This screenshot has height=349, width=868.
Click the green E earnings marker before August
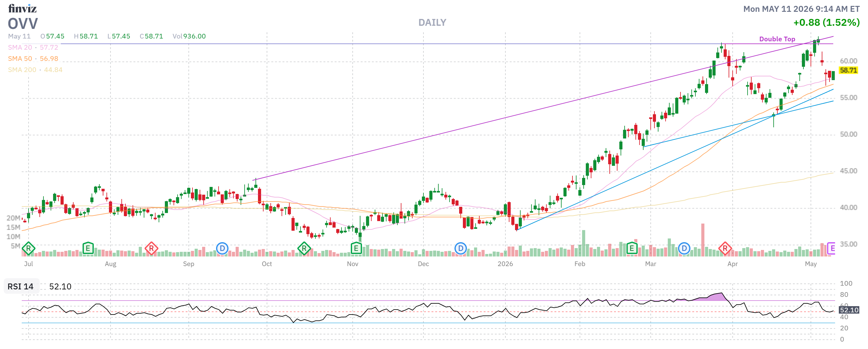point(88,249)
